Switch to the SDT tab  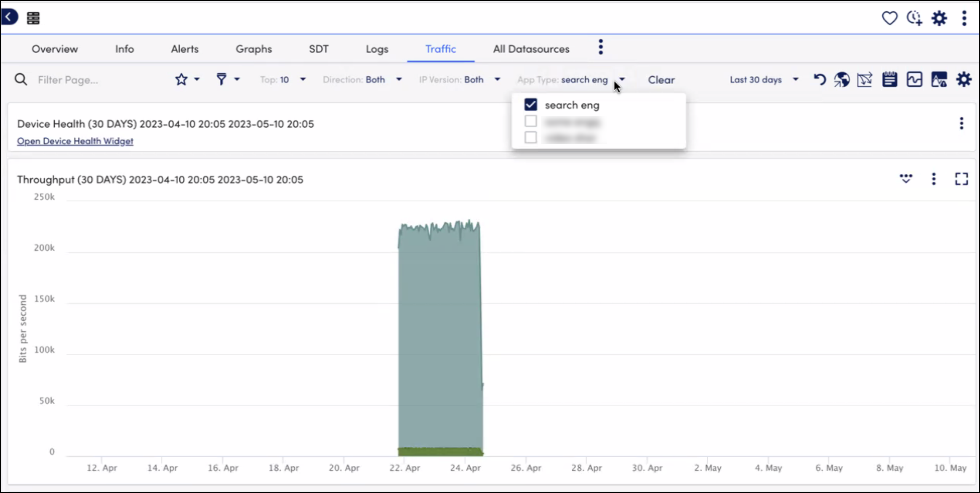(319, 49)
